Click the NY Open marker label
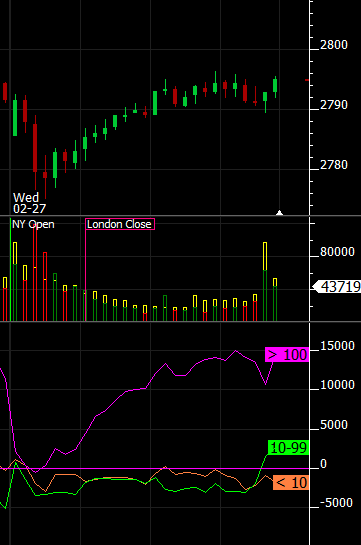 click(x=33, y=224)
